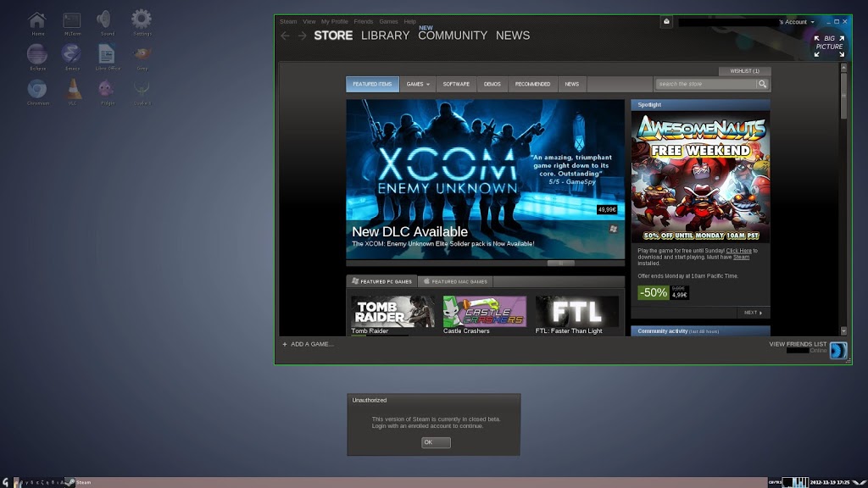Open the My Profile menu
Screen dimensions: 868x488
(334, 21)
